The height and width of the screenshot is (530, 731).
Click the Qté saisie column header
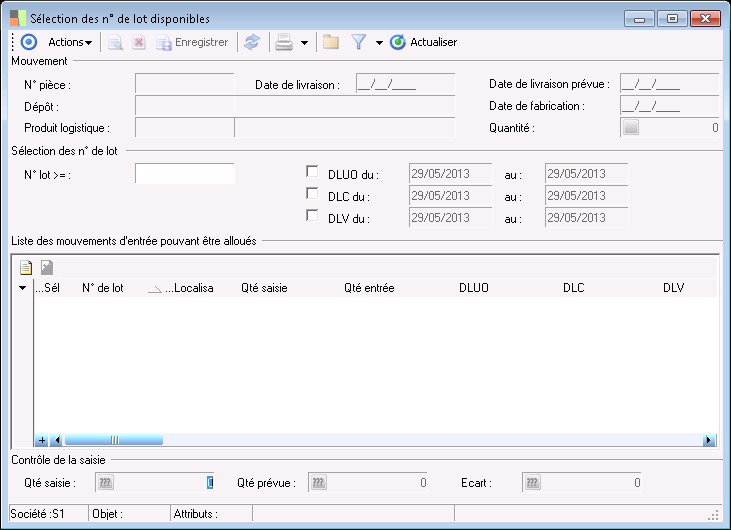click(x=264, y=288)
